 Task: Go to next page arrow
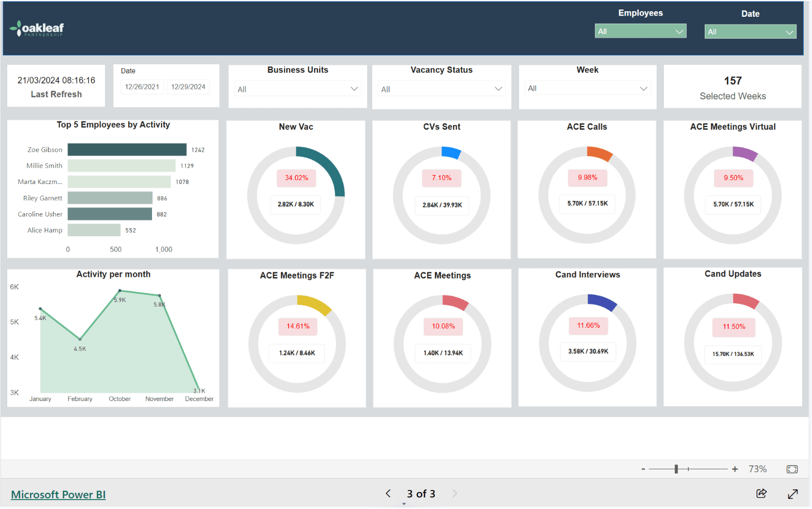[x=454, y=493]
